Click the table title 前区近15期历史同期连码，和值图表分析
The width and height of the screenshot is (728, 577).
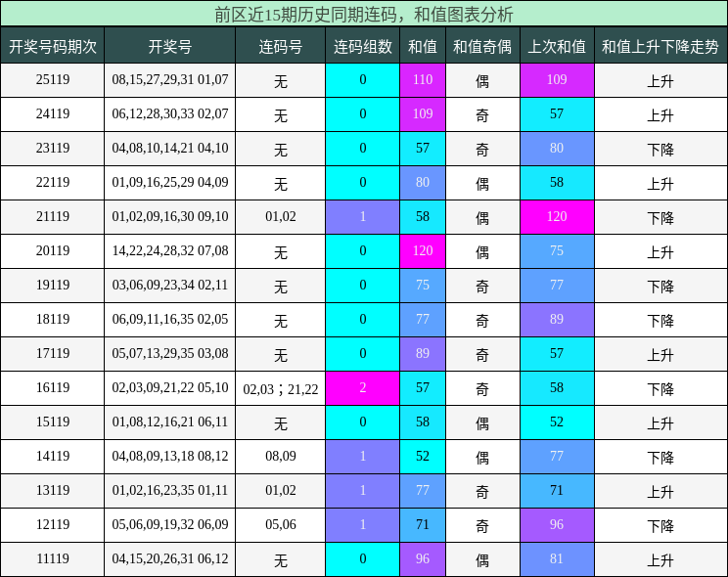pyautogui.click(x=364, y=14)
